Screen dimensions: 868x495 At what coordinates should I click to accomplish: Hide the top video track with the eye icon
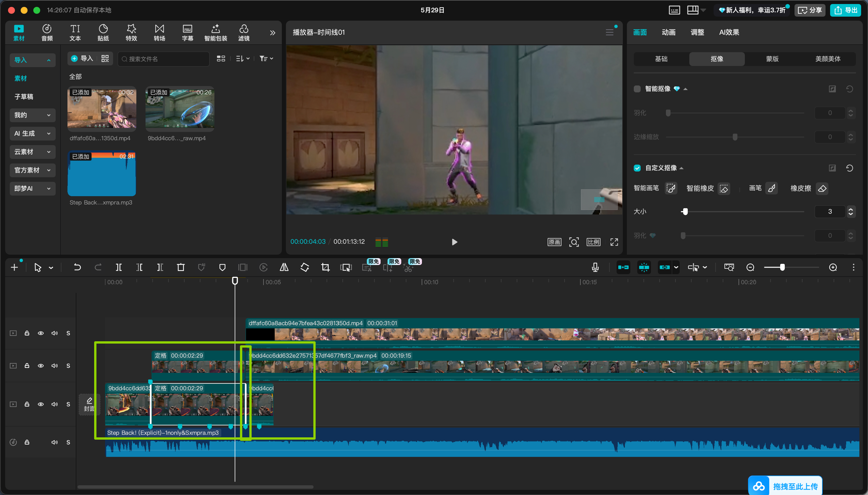tap(40, 333)
